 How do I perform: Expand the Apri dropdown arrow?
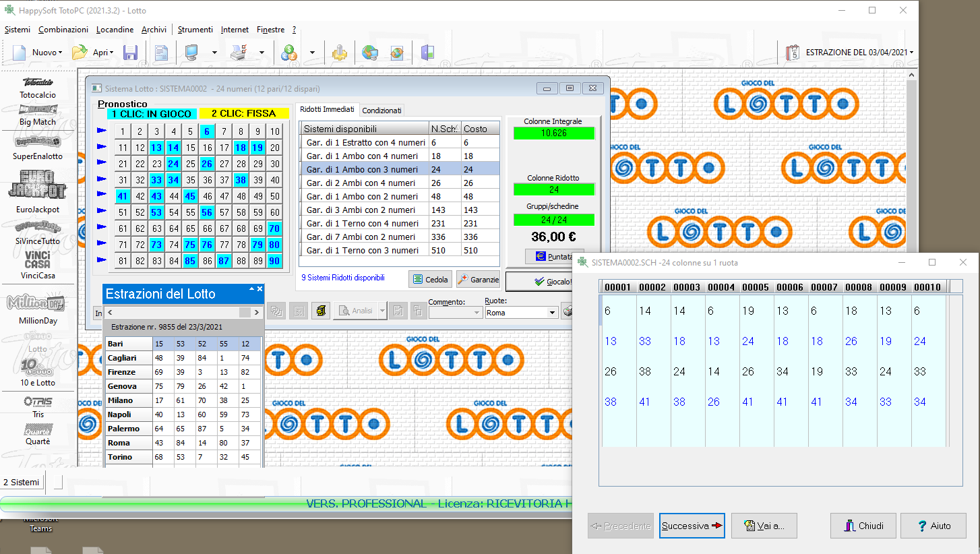[111, 53]
